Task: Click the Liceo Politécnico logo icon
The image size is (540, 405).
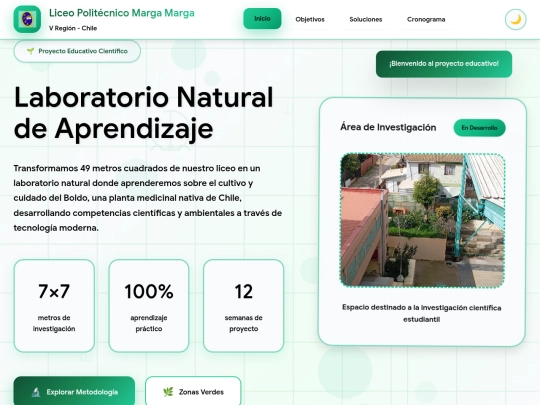Action: [27, 19]
